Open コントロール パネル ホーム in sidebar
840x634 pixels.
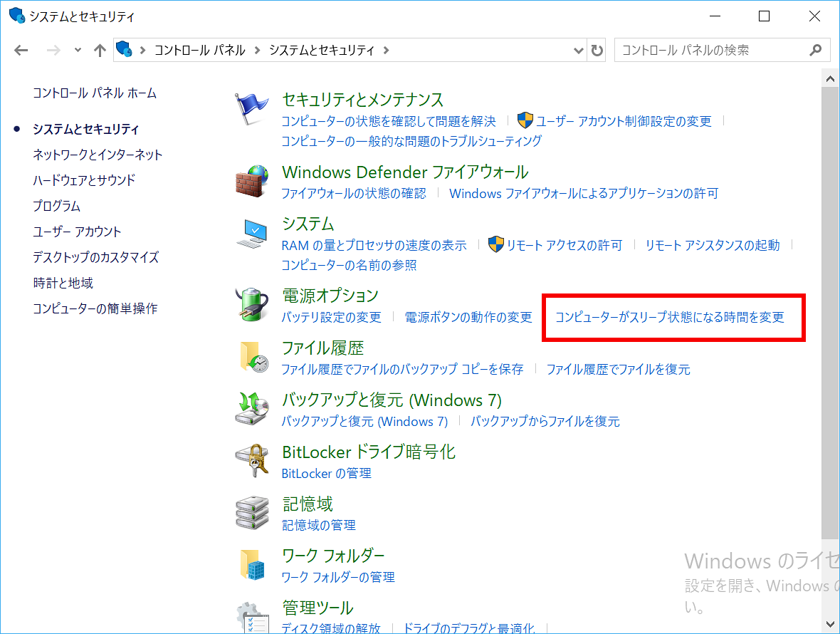94,93
